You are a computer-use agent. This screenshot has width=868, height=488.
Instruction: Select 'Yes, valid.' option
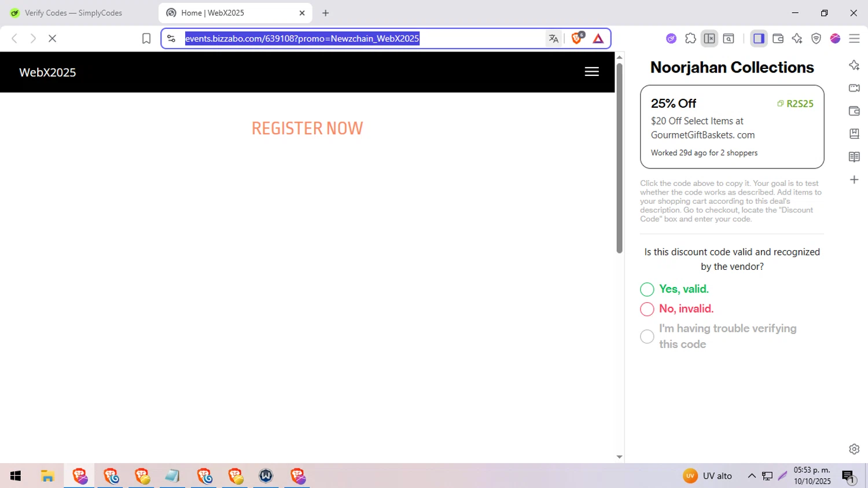(x=647, y=289)
